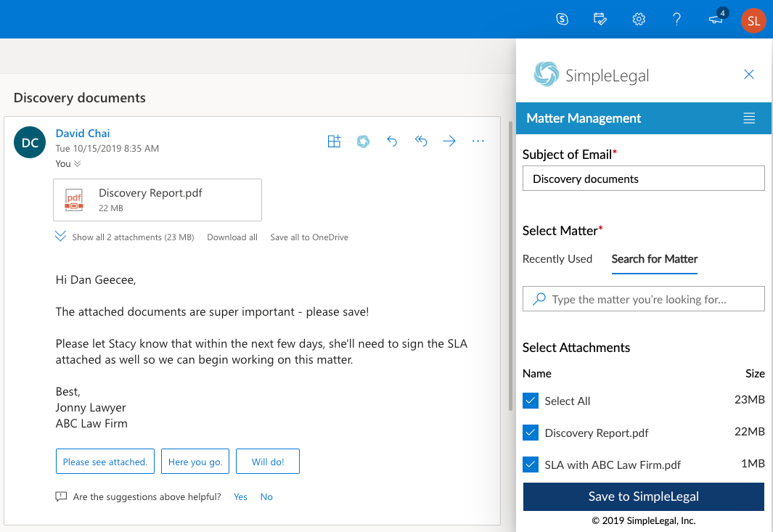Screen dimensions: 773x532
Task: Toggle the Select All attachments checkbox
Action: (531, 401)
